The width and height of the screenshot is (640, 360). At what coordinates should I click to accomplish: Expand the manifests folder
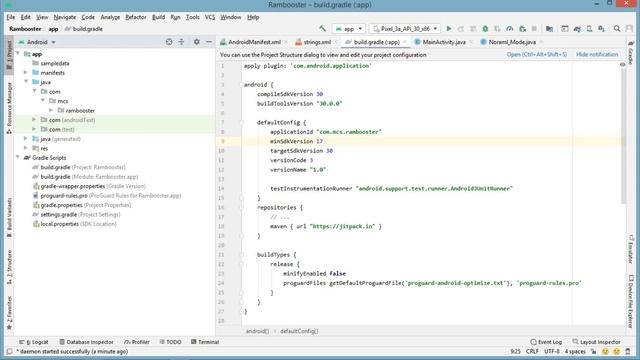[x=26, y=73]
